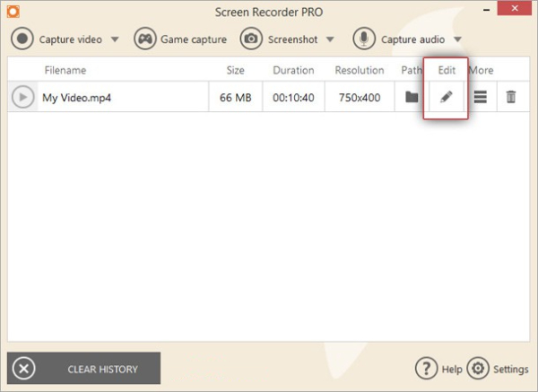Open Help via the question mark icon
Image resolution: width=538 pixels, height=392 pixels.
(x=426, y=369)
